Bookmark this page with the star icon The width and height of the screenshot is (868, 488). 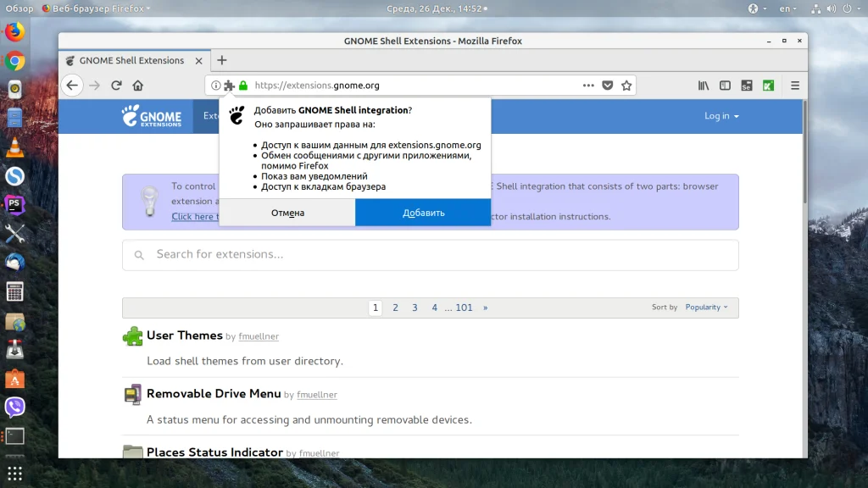pyautogui.click(x=626, y=86)
